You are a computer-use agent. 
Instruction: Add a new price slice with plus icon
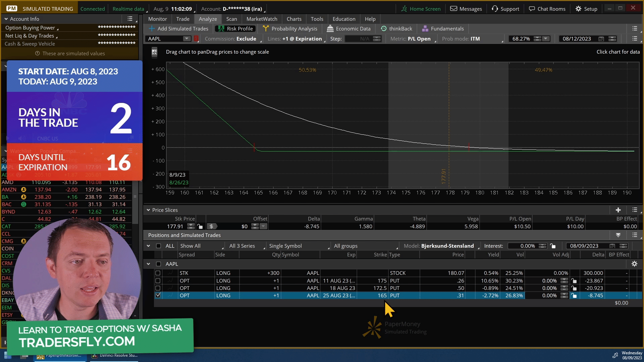pyautogui.click(x=618, y=210)
